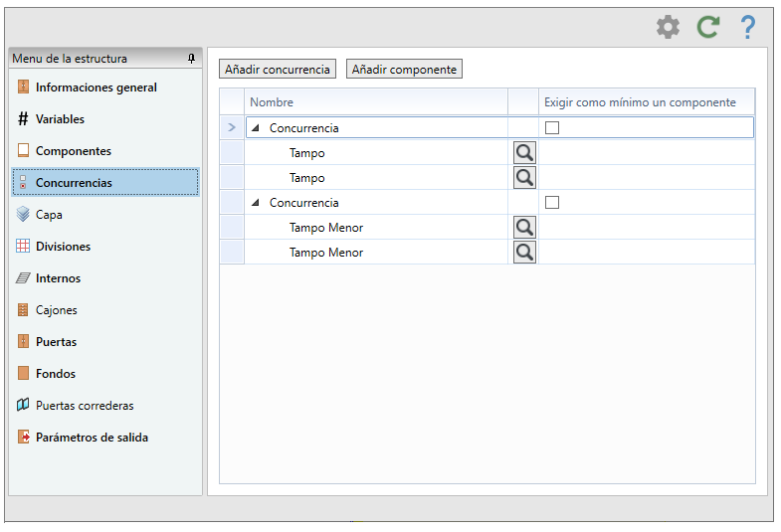Select the second Tampo Menor row name
This screenshot has width=781, height=532.
[326, 253]
